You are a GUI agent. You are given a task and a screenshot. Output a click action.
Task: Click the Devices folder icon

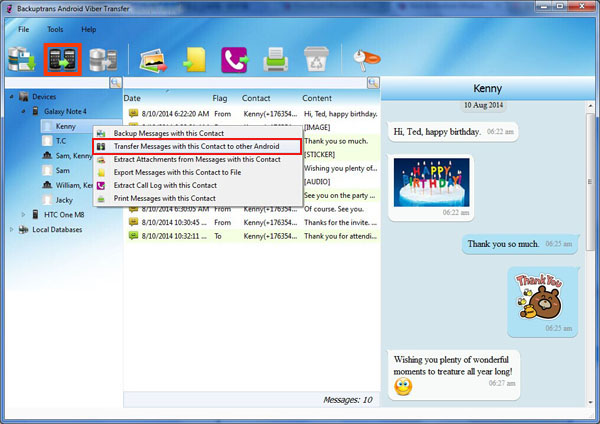coord(24,96)
